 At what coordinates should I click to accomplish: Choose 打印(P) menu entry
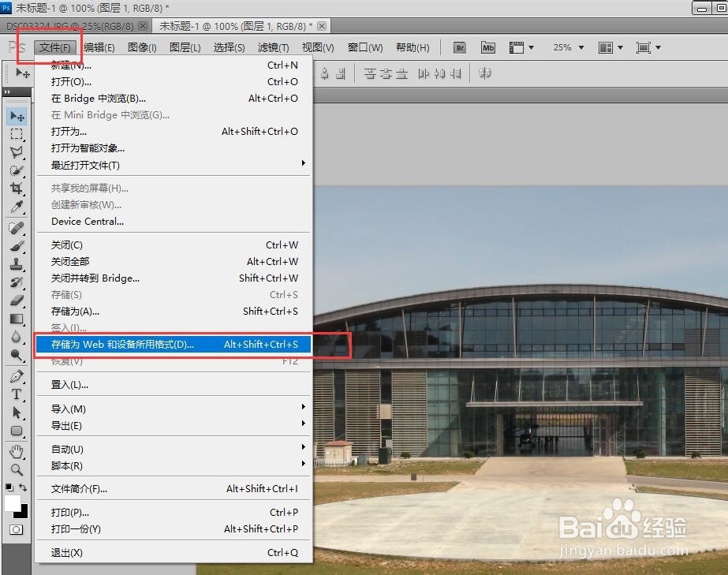[174, 513]
